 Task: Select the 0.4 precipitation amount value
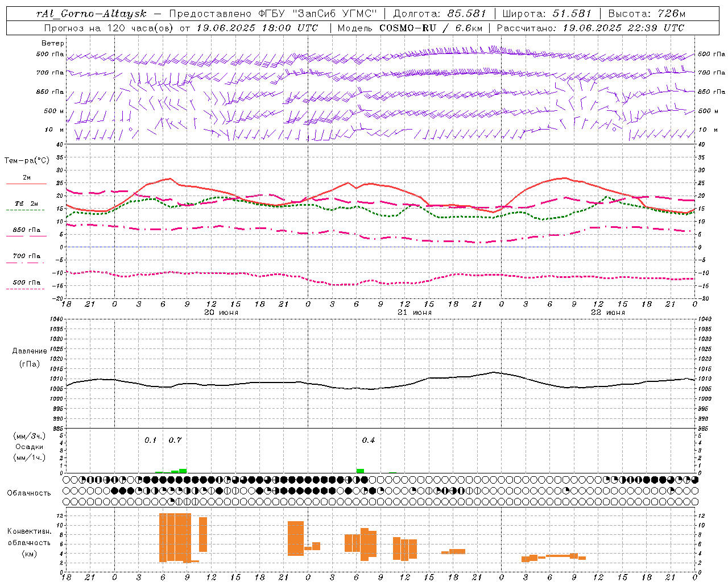pos(369,440)
